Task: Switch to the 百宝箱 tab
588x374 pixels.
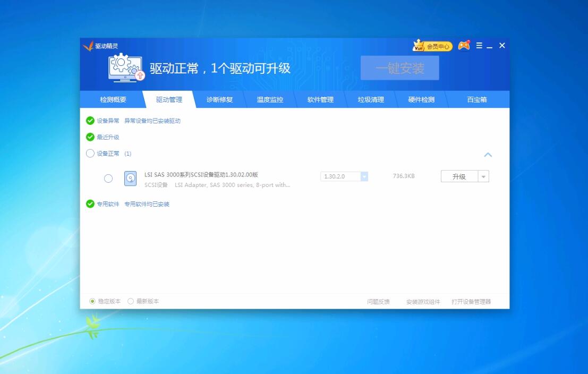Action: (x=476, y=99)
